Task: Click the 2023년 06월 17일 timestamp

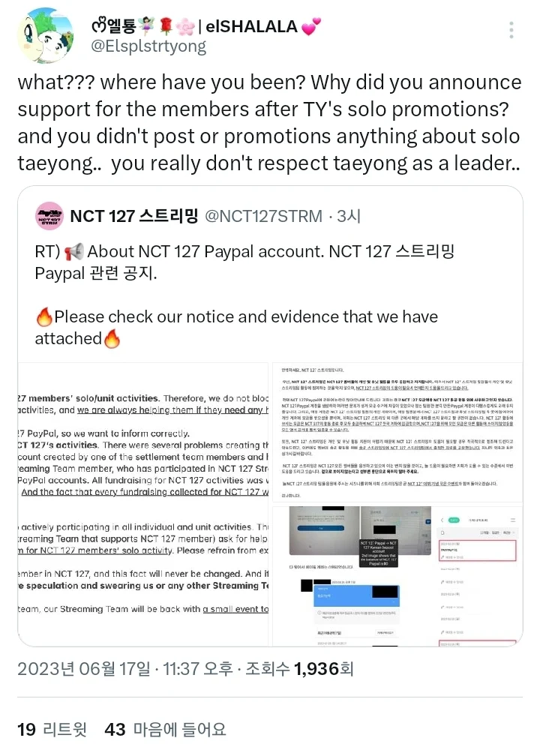Action: point(124,669)
